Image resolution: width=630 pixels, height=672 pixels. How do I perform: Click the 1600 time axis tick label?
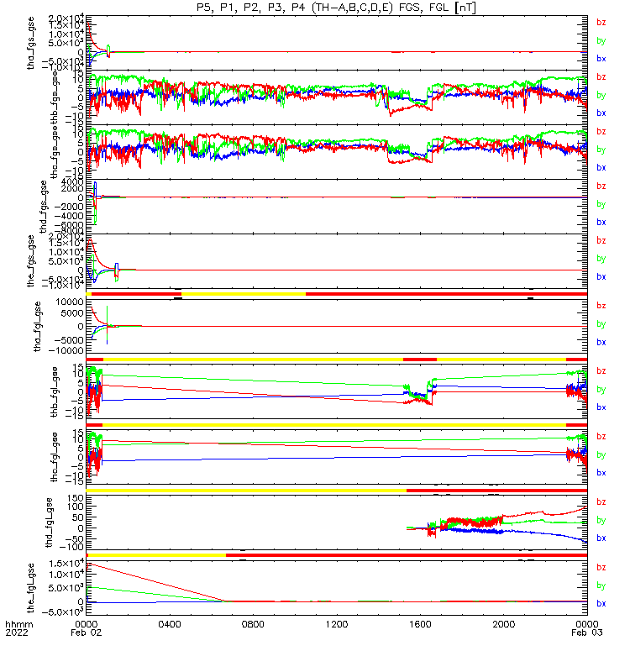coord(420,624)
